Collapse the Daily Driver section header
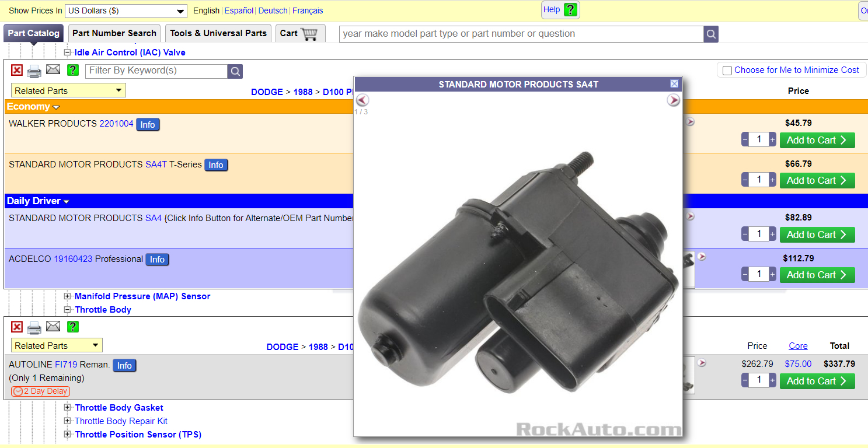The image size is (868, 448). pos(38,201)
